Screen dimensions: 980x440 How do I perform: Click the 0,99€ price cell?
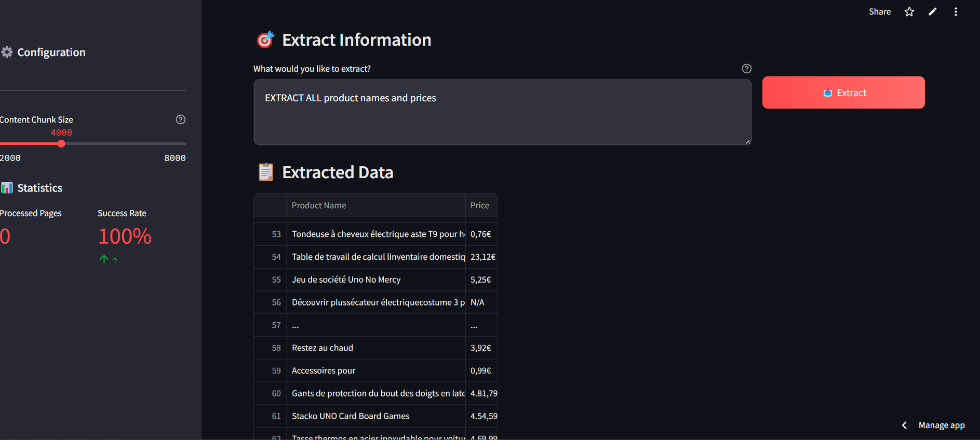481,370
